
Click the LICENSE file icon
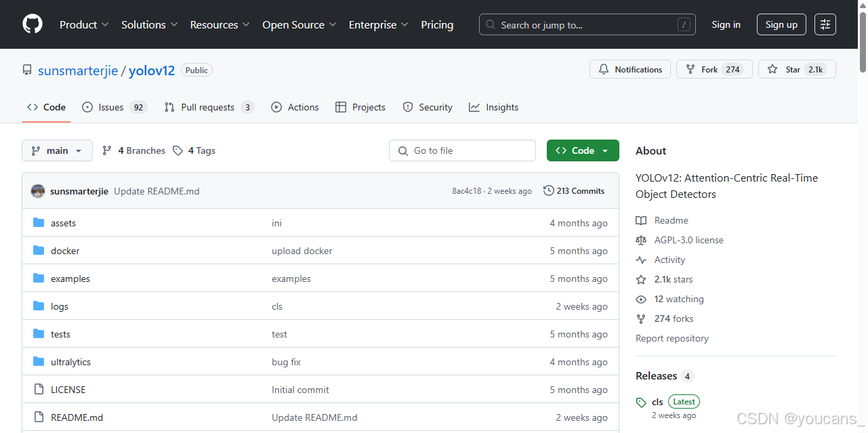point(39,390)
